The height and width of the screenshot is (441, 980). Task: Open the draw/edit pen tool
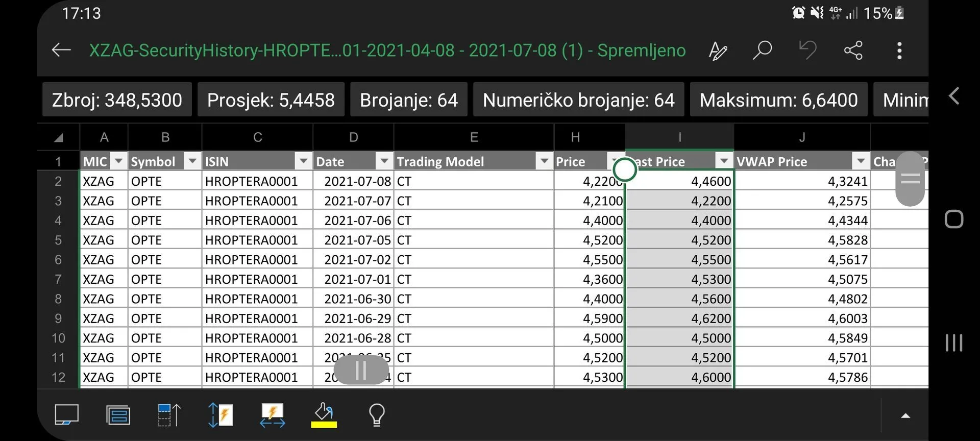718,51
